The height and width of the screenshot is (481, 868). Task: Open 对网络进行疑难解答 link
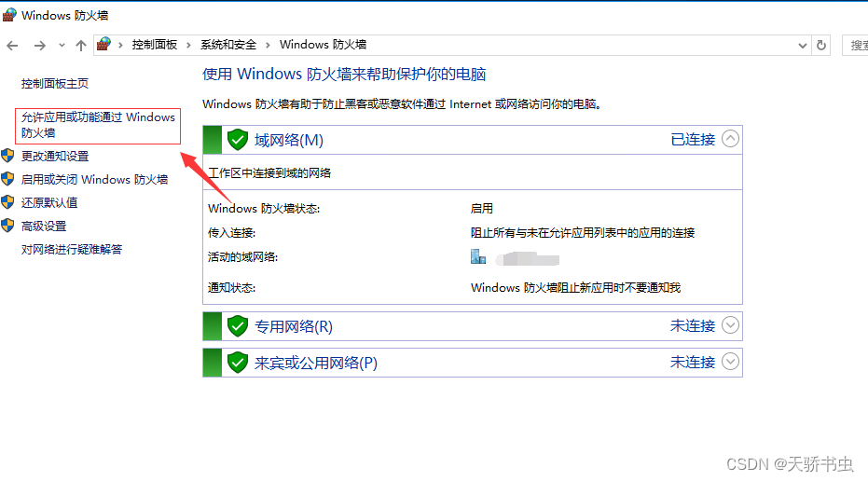coord(72,249)
